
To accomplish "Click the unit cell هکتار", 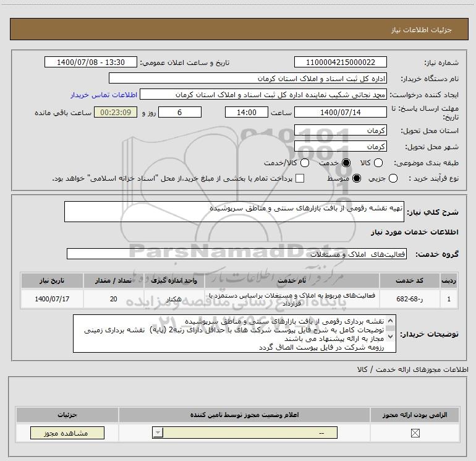I will coord(174,299).
